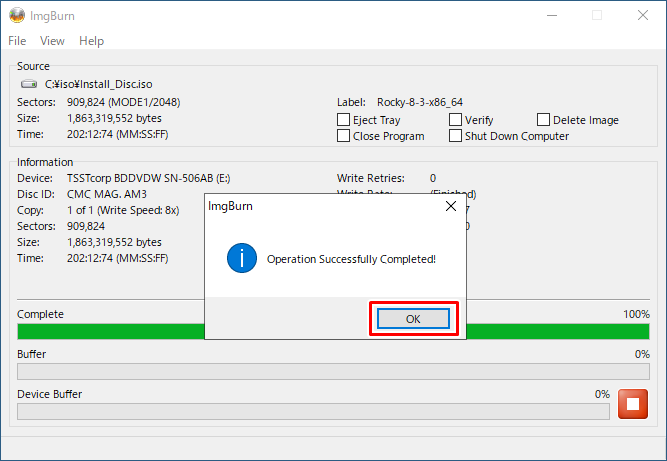Image resolution: width=667 pixels, height=461 pixels.
Task: Open the File menu
Action: click(x=17, y=41)
